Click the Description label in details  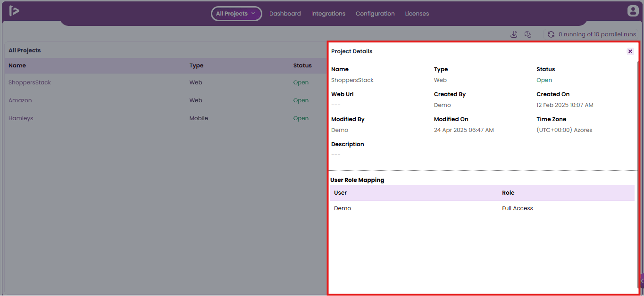[x=348, y=144]
